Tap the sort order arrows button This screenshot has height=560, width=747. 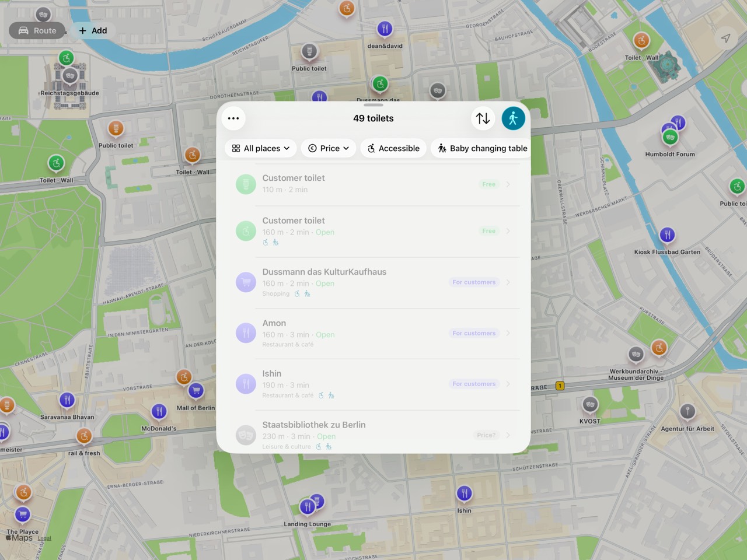point(483,118)
